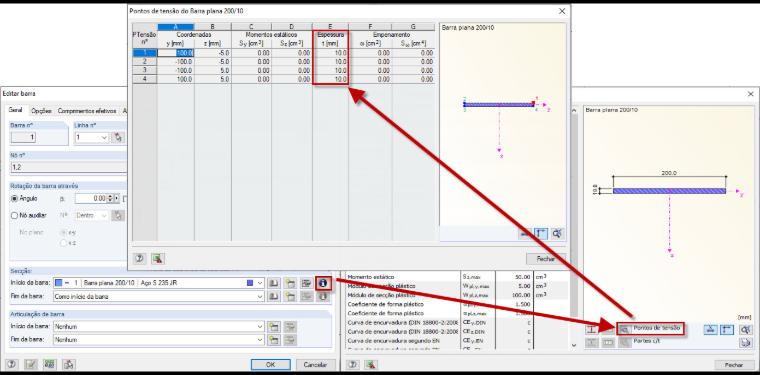Click y coordinate cell in row 1
Viewport: 760px width, 375px height.
[175, 53]
